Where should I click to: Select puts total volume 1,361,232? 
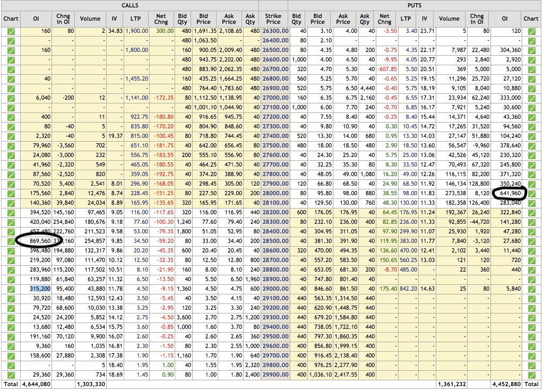(452, 385)
